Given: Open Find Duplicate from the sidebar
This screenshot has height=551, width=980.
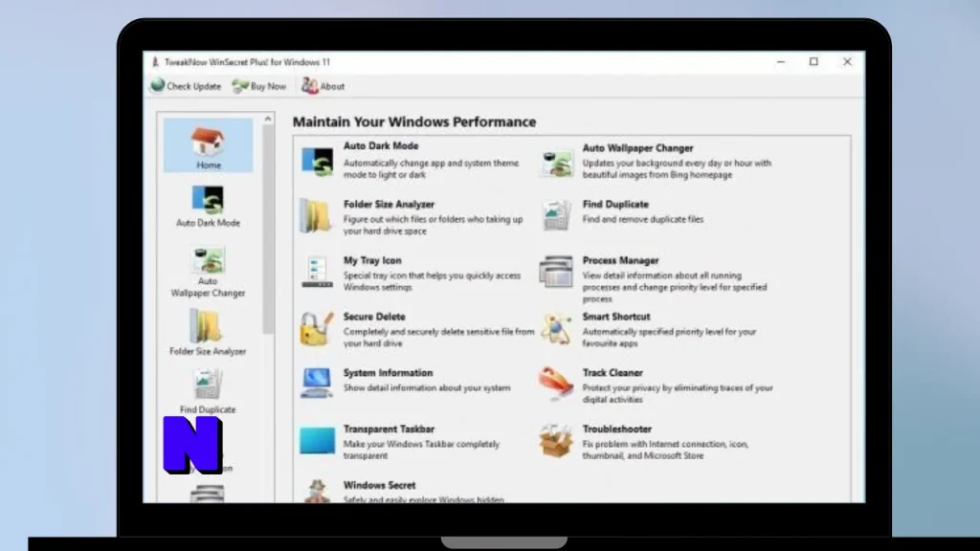Looking at the screenshot, I should 208,391.
